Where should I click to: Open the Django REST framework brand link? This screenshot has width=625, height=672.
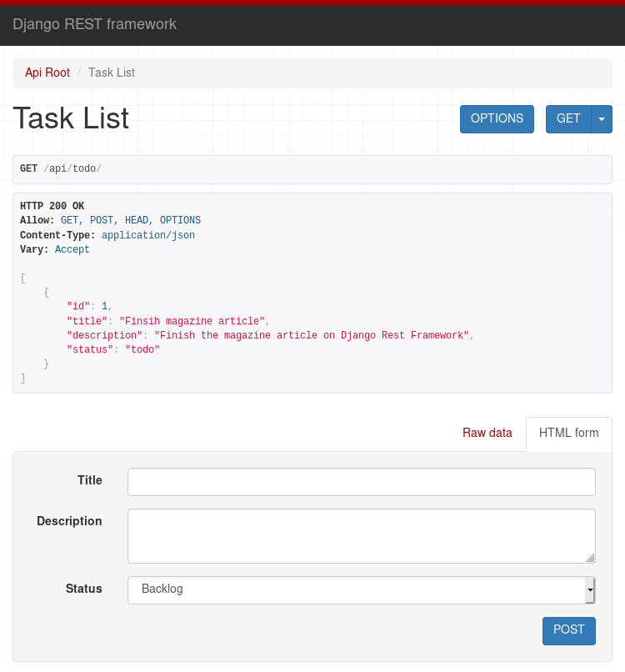coord(95,24)
